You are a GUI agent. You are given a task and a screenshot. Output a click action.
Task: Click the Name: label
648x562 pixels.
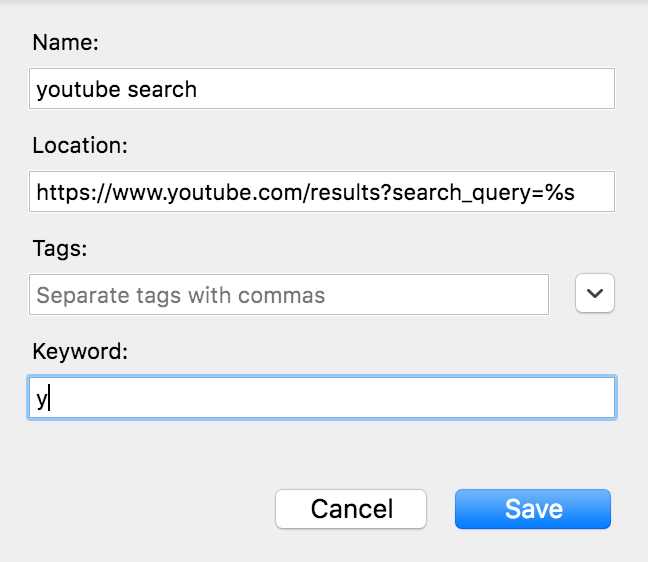coord(66,42)
